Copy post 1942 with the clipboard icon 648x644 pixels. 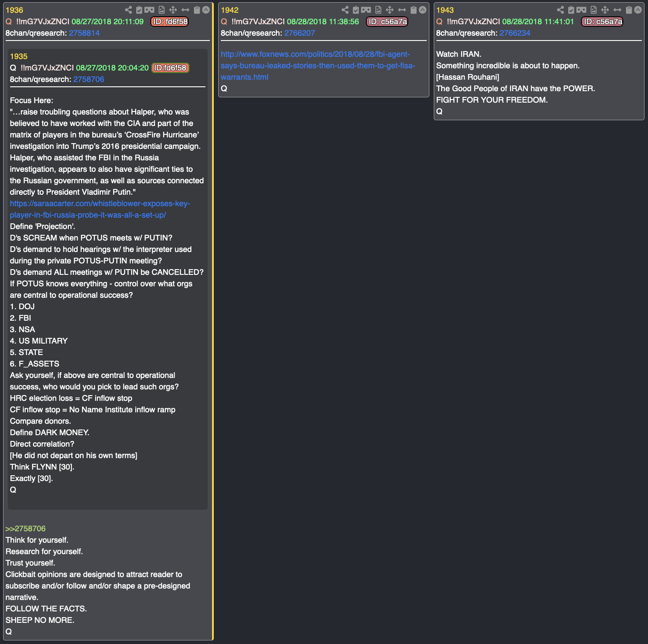point(413,10)
